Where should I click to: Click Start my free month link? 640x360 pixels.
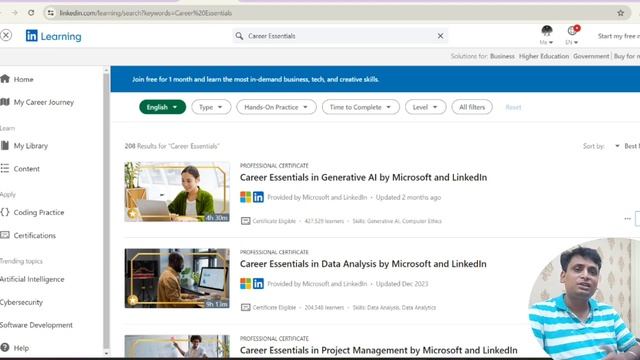pos(618,36)
